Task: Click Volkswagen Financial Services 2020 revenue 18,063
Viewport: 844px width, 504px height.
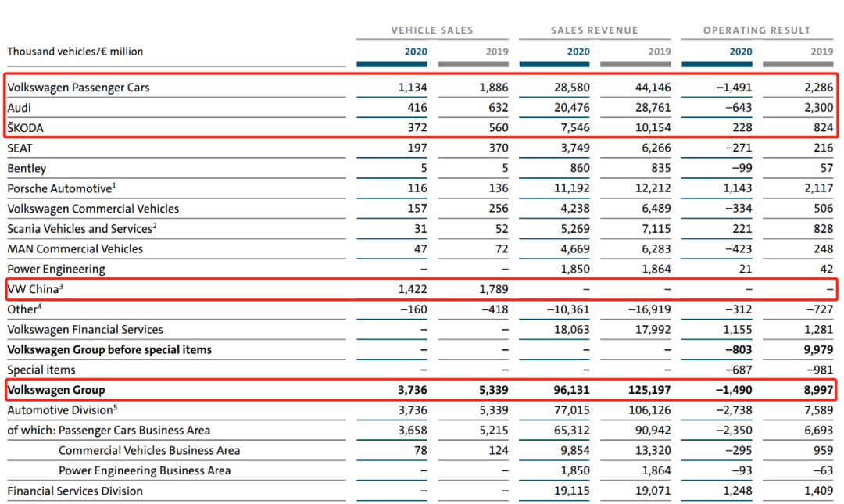Action: (572, 330)
